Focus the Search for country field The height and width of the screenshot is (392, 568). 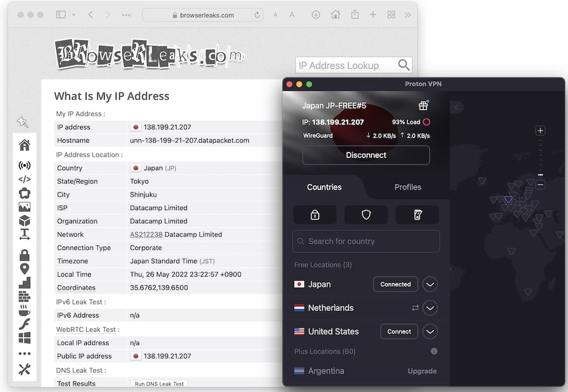pyautogui.click(x=366, y=241)
